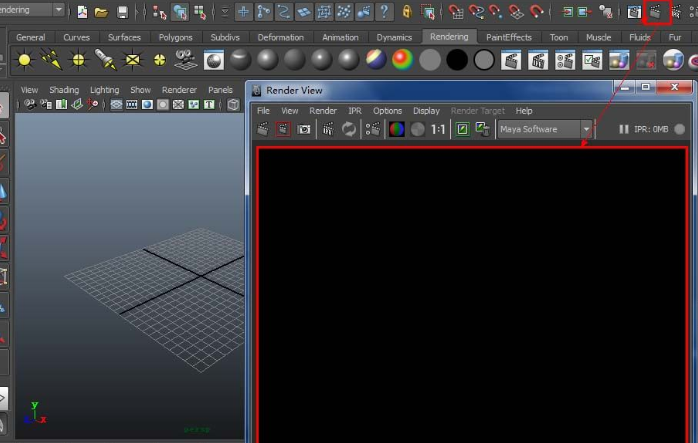Image resolution: width=698 pixels, height=443 pixels.
Task: Keep the rendered image in Render View
Action: click(462, 129)
